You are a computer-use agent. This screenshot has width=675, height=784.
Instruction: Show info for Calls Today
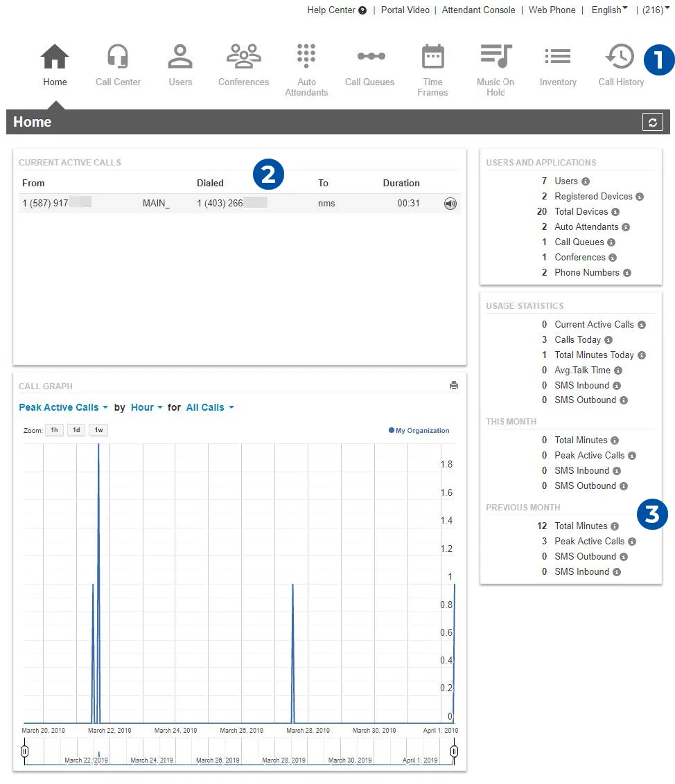pos(608,340)
